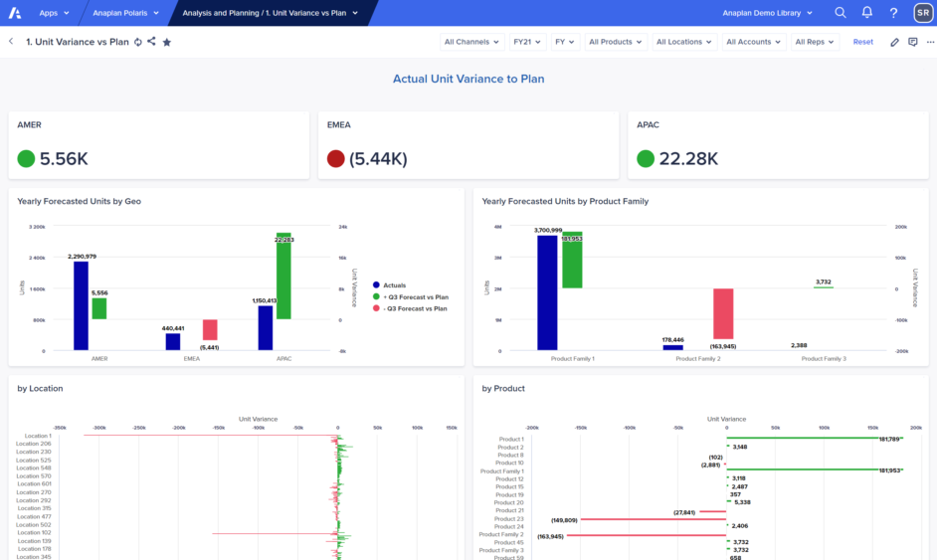Click the back arrow beside page title
937x560 pixels.
point(11,42)
